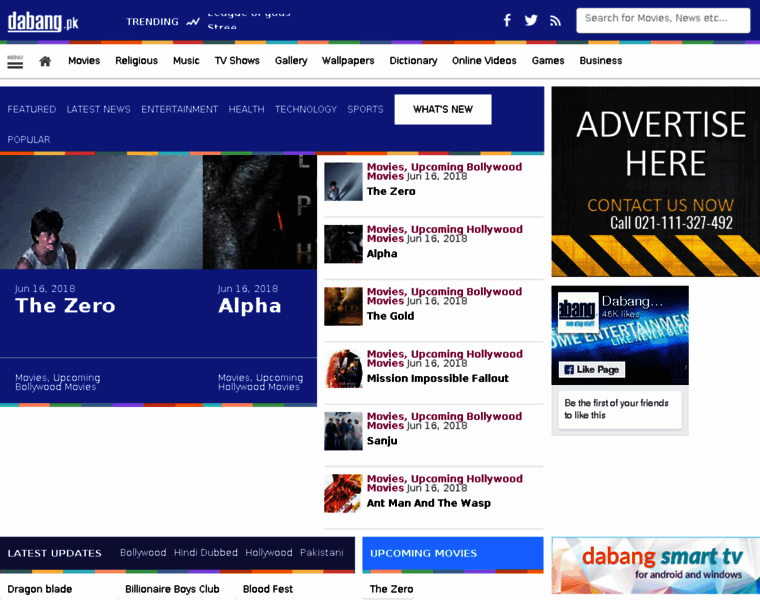
Task: Open the Billionaire Boys Club link
Action: [172, 589]
